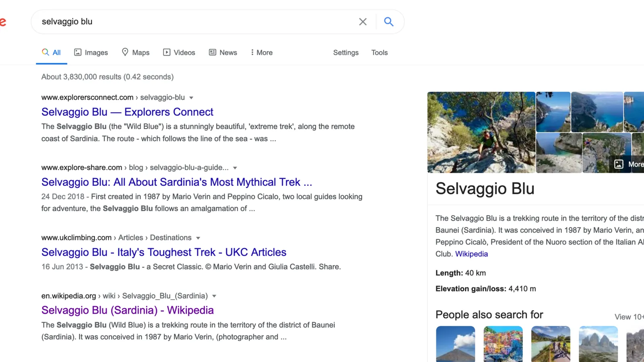Open Selvaggio Blu — Explorers Connect result

coord(127,112)
